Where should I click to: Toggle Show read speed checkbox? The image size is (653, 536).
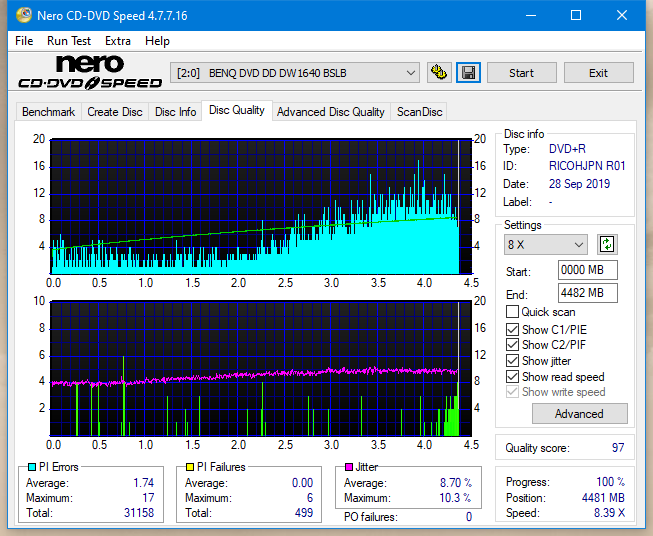512,376
